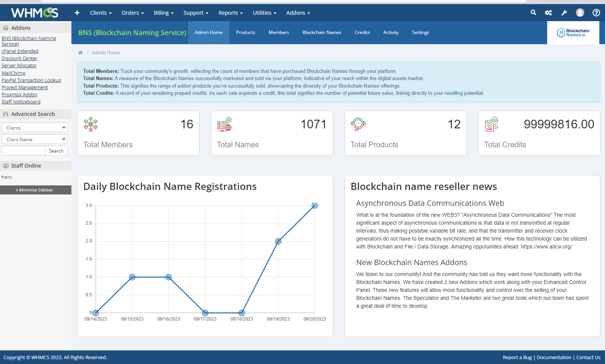
Task: Click the home breadcrumb icon
Action: 80,52
